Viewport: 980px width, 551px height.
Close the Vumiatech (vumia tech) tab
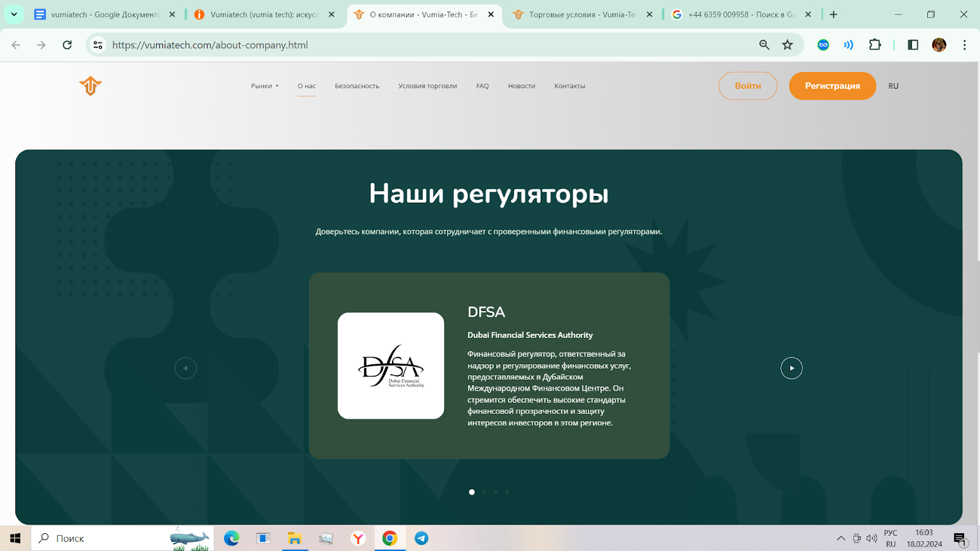(x=331, y=14)
